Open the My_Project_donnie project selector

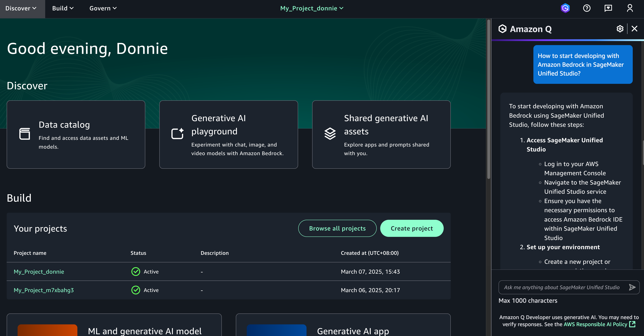311,8
